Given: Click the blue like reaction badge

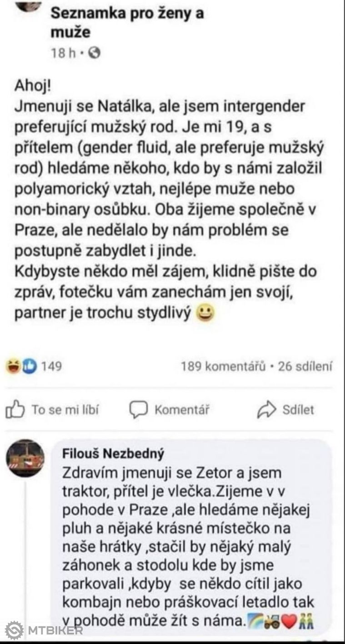Looking at the screenshot, I should (28, 366).
